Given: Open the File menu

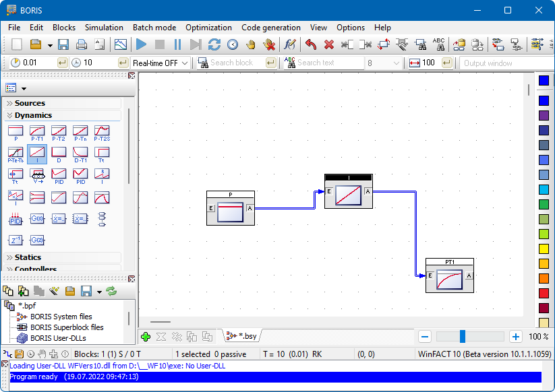Looking at the screenshot, I should (x=14, y=28).
